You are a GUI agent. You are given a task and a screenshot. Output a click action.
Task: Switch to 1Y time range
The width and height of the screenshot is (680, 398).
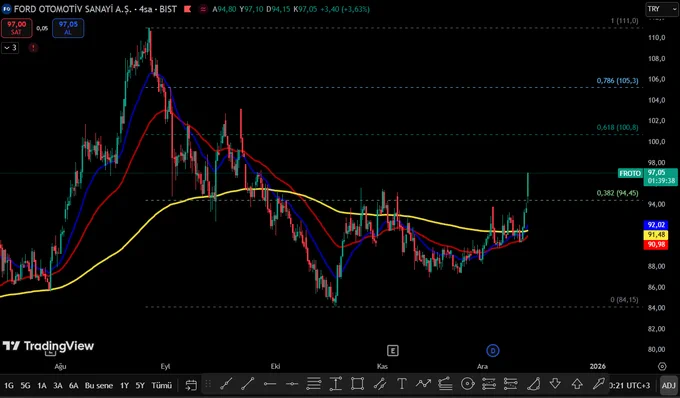click(x=124, y=385)
